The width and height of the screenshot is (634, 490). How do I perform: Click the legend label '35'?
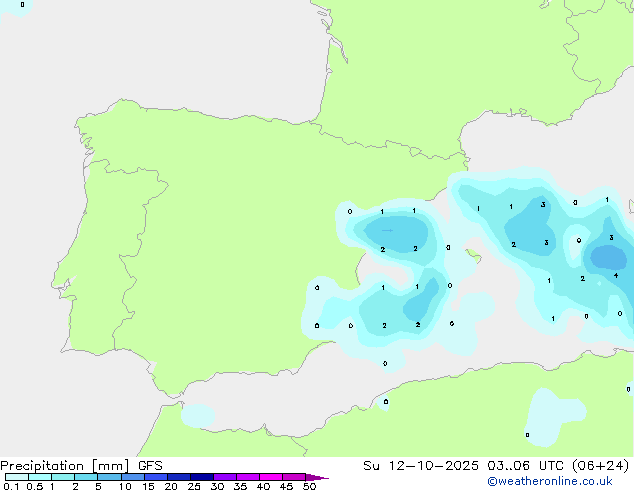point(240,486)
